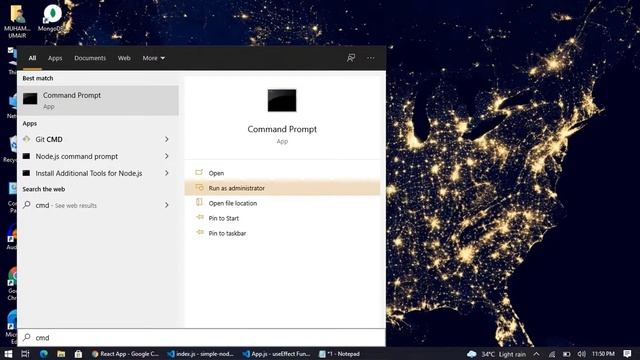
Task: Click the Pin to taskbar pin icon
Action: click(x=200, y=232)
